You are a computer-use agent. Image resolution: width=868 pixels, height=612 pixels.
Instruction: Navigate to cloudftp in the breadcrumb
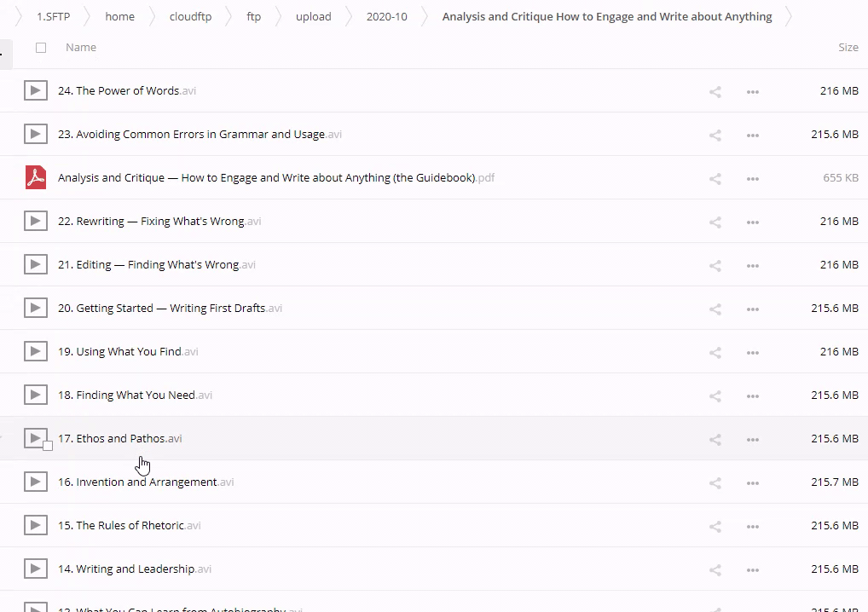[190, 17]
